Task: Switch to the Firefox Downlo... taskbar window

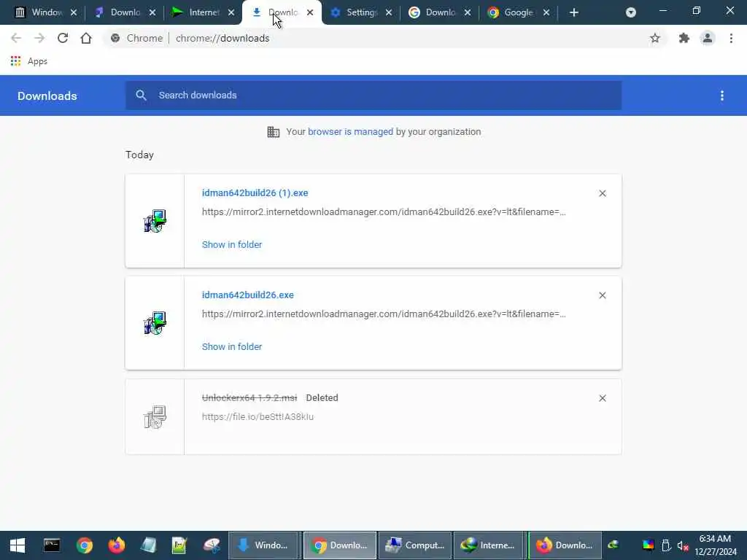Action: 565,545
